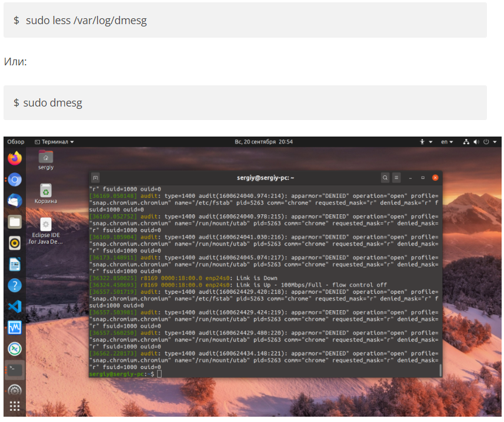Open the Терминал application menu

[54, 142]
